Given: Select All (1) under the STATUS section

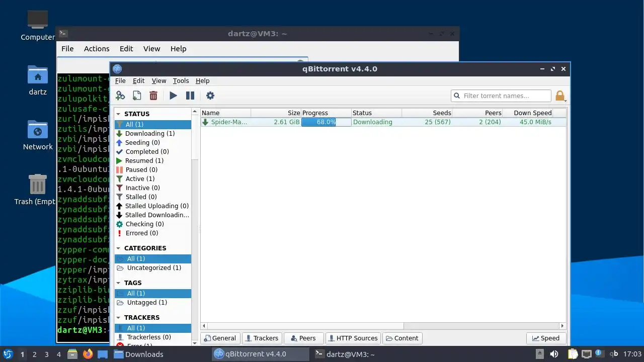Looking at the screenshot, I should point(153,124).
